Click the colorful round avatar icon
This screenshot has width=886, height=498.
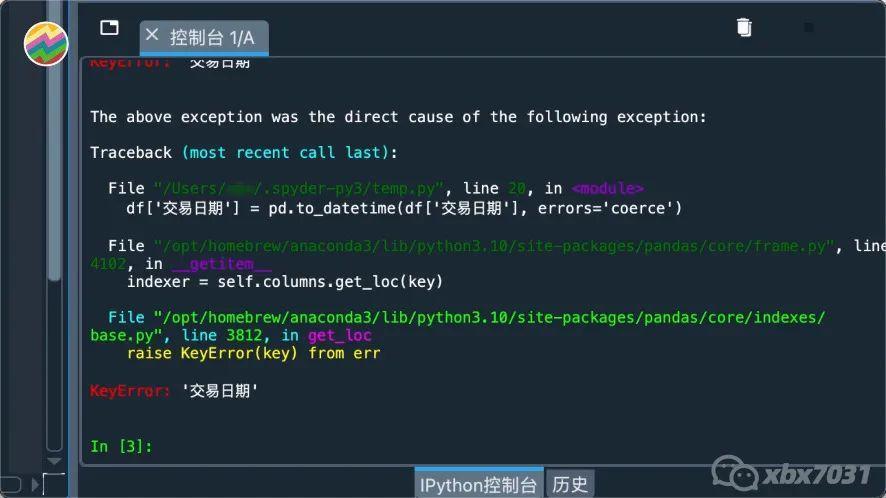[x=45, y=43]
